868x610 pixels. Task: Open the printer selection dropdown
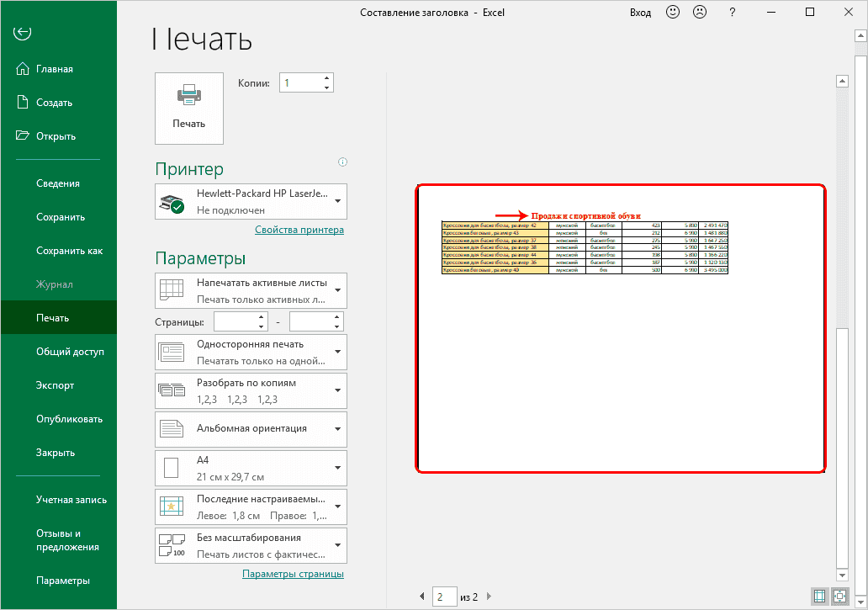click(251, 201)
